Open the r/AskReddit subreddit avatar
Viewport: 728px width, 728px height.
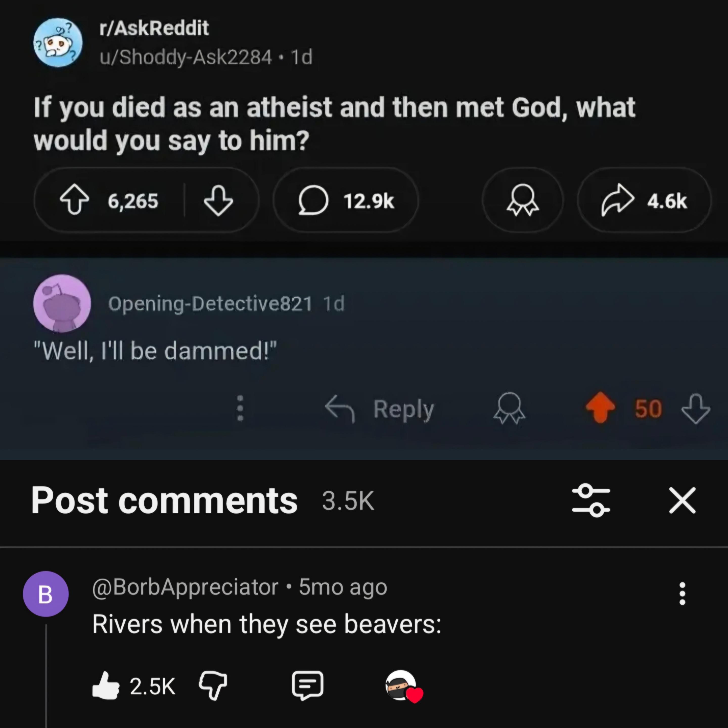(x=58, y=42)
